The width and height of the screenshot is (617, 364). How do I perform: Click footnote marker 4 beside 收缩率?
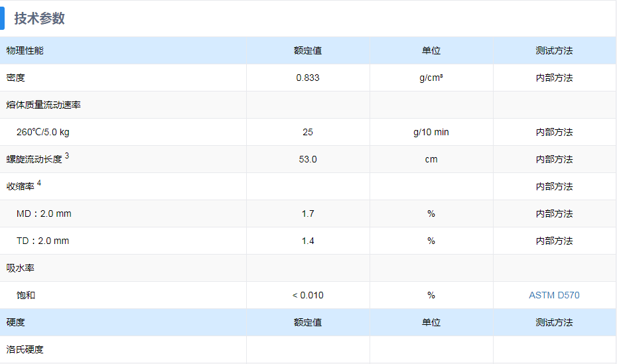(x=39, y=183)
